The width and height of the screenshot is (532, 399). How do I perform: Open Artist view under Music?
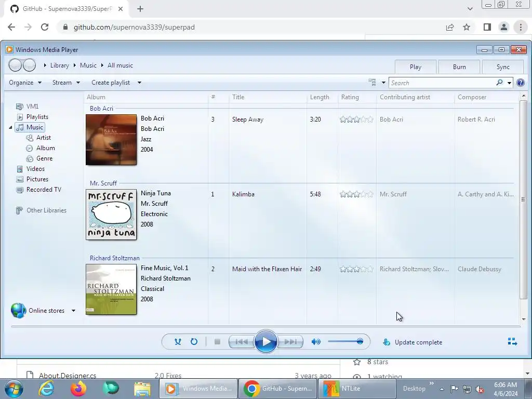click(39, 137)
